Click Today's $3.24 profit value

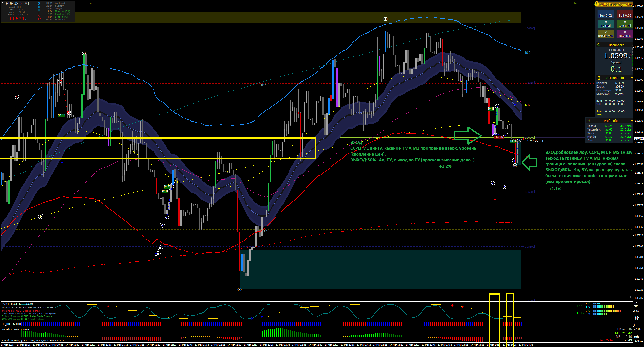pyautogui.click(x=609, y=126)
